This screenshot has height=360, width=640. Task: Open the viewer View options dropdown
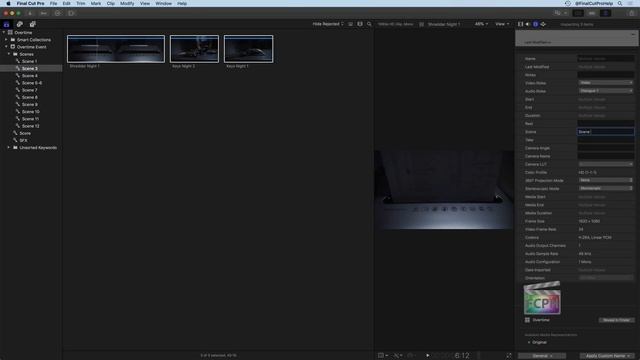click(502, 24)
